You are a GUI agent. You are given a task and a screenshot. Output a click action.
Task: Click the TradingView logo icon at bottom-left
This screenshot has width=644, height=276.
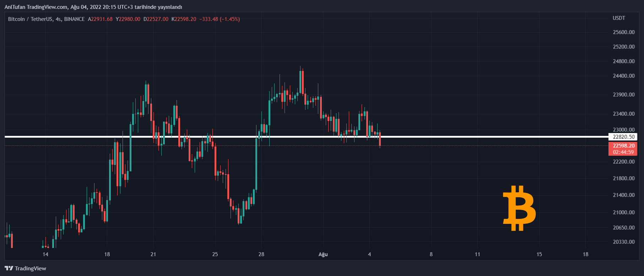(9, 268)
